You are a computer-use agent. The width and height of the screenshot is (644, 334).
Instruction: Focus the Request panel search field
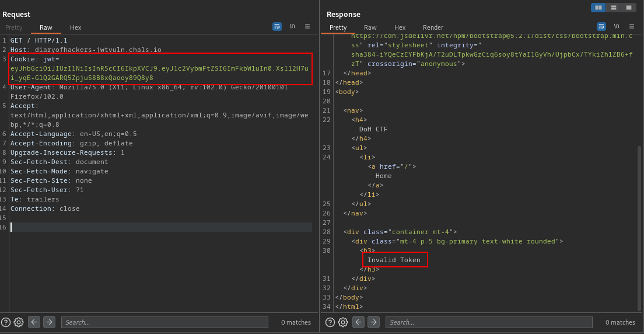(x=164, y=322)
